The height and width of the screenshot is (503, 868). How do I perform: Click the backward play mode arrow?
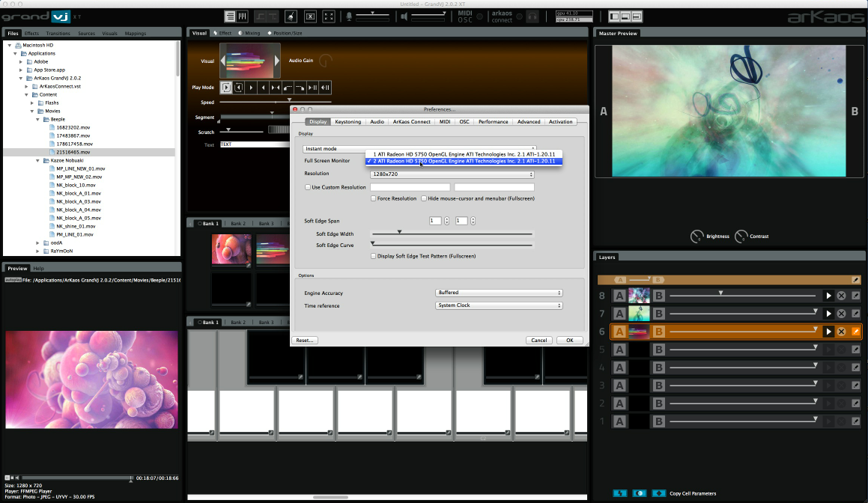263,88
